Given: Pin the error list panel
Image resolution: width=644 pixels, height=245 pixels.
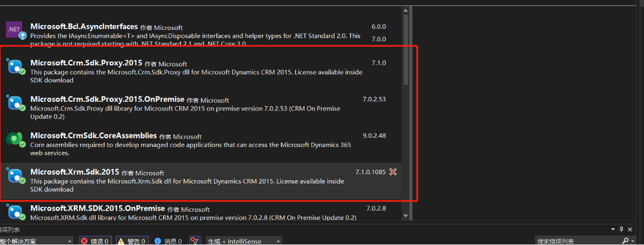Looking at the screenshot, I should point(621,229).
